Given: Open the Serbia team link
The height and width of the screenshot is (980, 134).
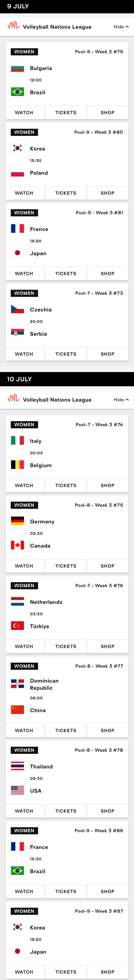Looking at the screenshot, I should (39, 334).
